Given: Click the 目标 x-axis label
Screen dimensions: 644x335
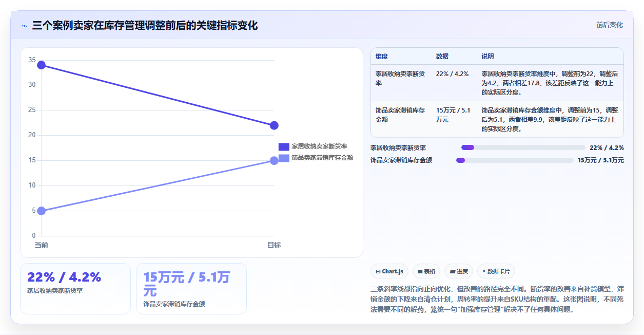Looking at the screenshot, I should tap(274, 245).
